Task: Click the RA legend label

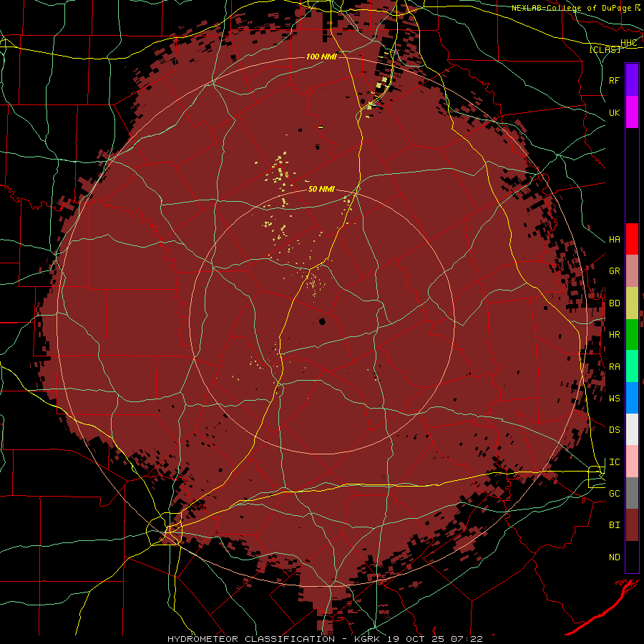Action: (615, 367)
